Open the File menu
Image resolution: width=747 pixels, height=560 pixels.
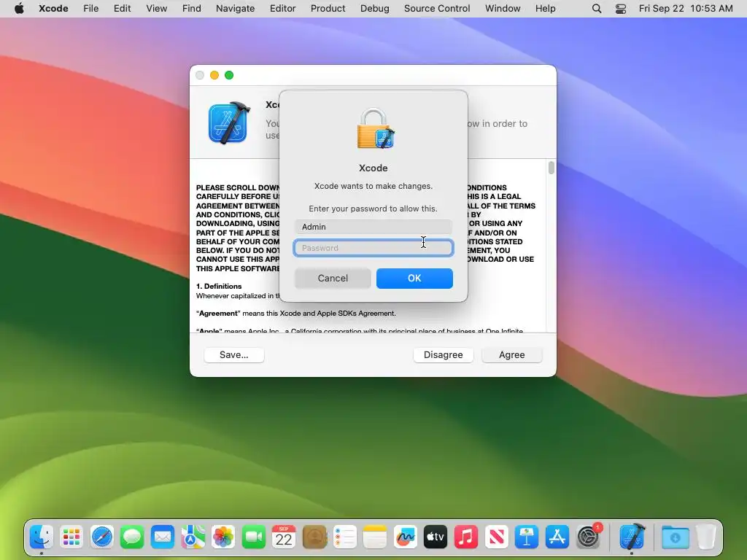tap(90, 9)
